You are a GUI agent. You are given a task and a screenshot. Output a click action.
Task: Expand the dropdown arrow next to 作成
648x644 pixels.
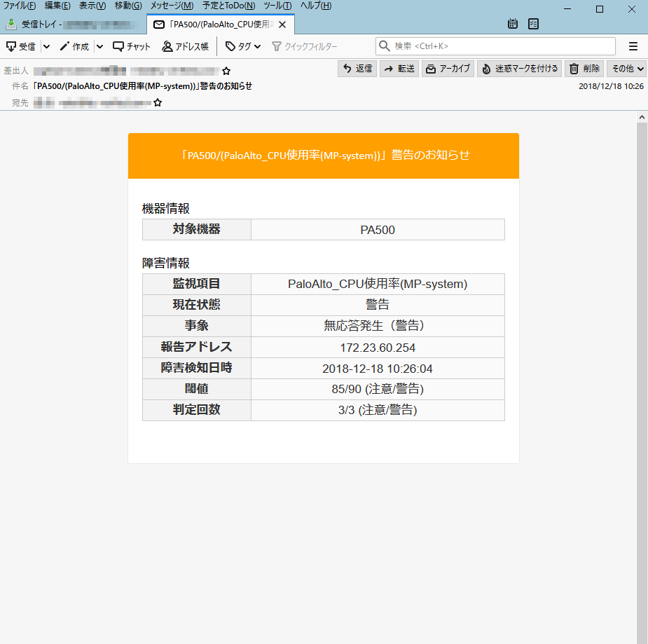tap(99, 46)
